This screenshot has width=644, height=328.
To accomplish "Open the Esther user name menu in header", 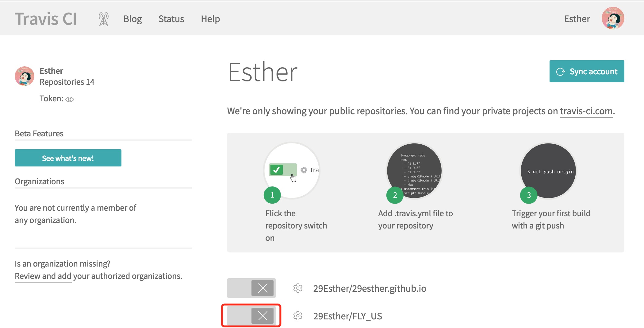I will click(577, 19).
